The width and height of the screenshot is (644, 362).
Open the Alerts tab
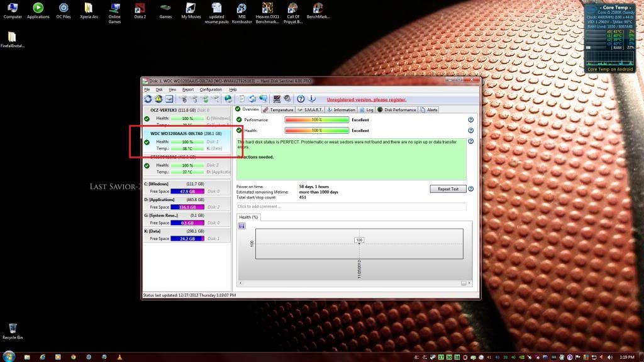[430, 109]
